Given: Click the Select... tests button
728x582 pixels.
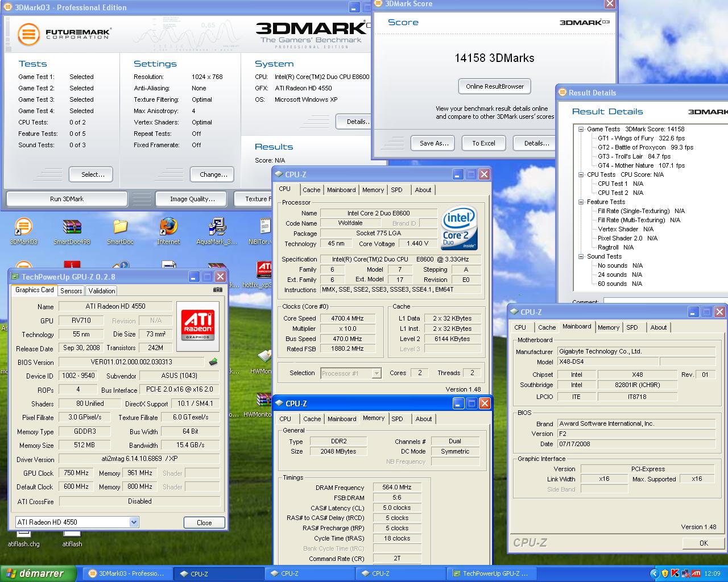Looking at the screenshot, I should (x=91, y=174).
